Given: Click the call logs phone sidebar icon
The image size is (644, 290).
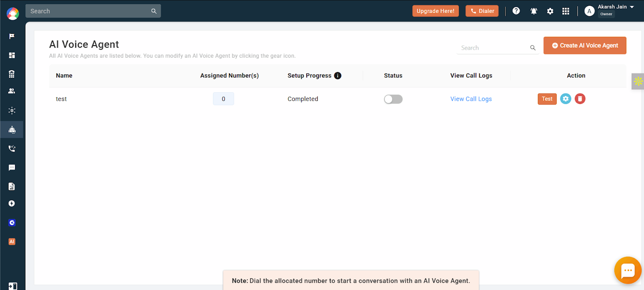Looking at the screenshot, I should tap(12, 148).
